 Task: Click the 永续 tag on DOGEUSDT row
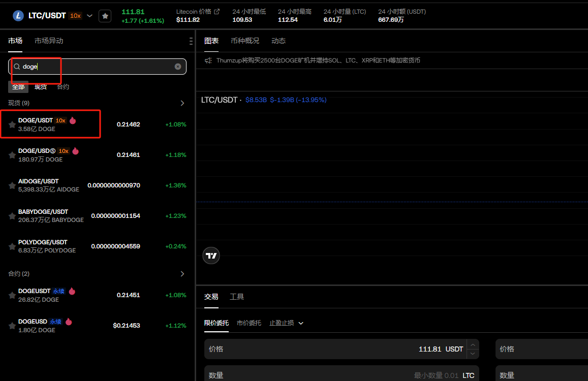[58, 291]
